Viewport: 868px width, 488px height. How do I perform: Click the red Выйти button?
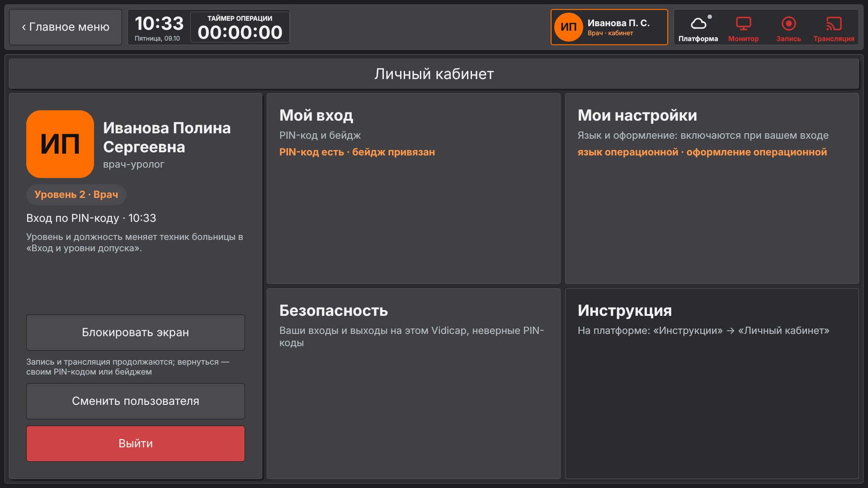(x=136, y=444)
